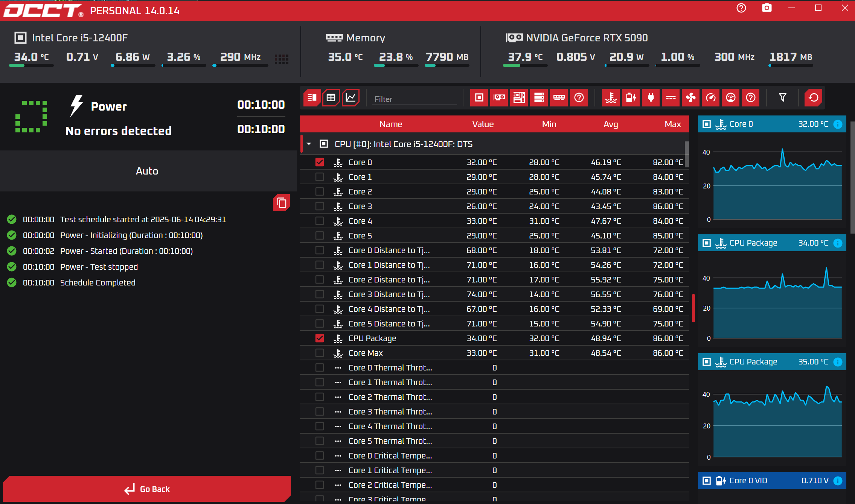Image resolution: width=855 pixels, height=504 pixels.
Task: Switch to table view layout icon
Action: coord(331,98)
